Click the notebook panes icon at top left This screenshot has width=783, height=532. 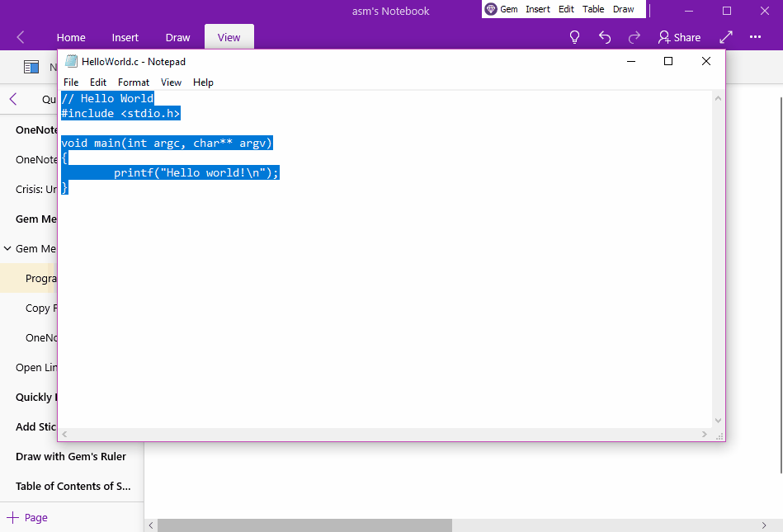(x=31, y=67)
